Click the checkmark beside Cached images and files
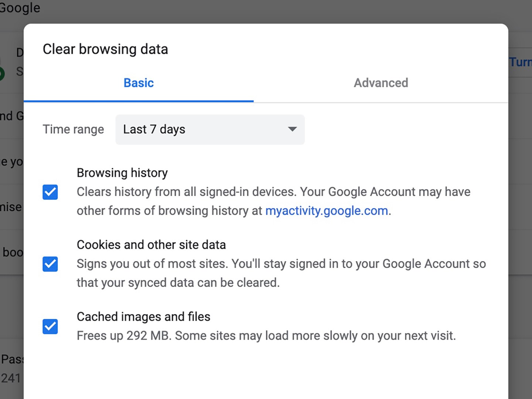532x399 pixels. [x=50, y=327]
